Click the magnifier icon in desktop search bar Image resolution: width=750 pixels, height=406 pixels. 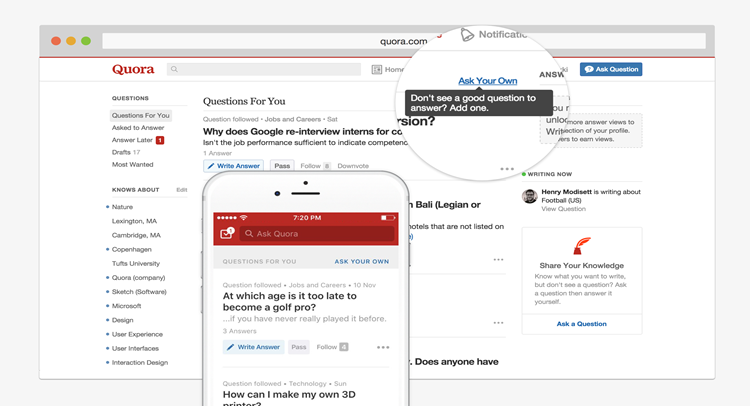[175, 70]
